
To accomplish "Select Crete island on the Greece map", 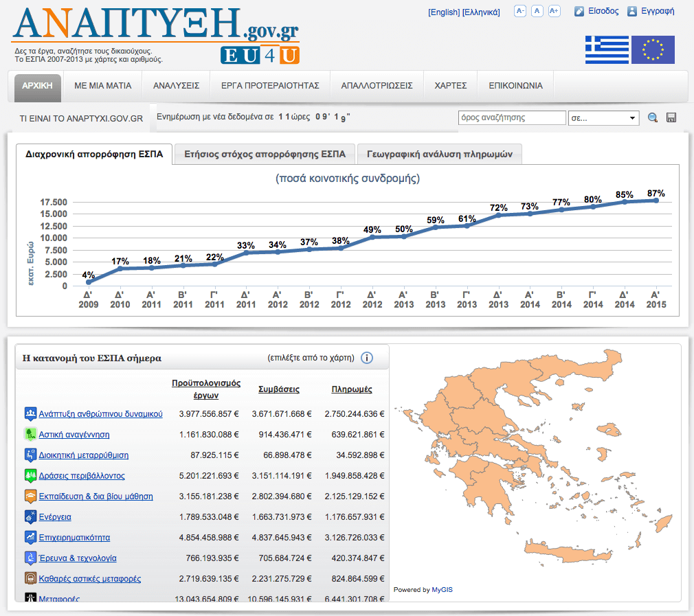I will pos(567,554).
